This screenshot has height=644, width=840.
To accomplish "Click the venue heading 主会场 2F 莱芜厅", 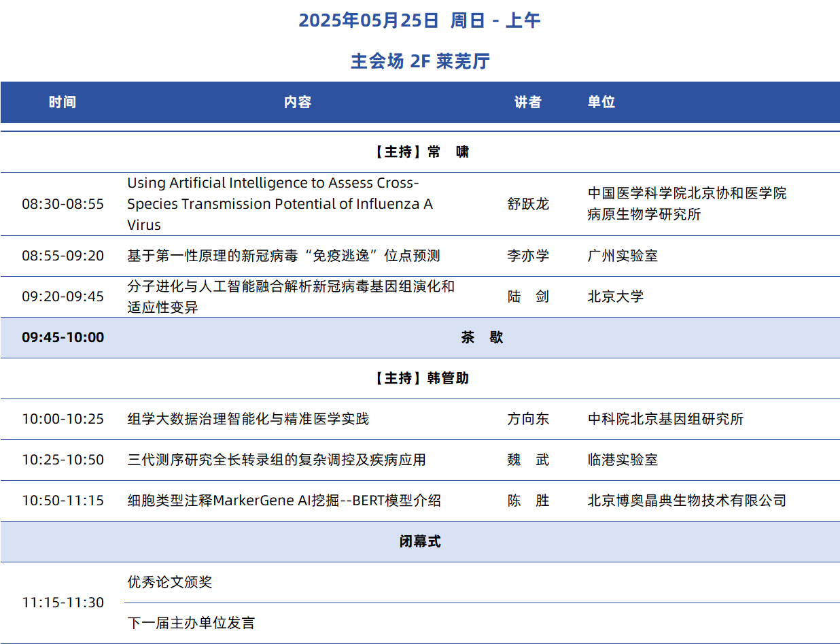I will (x=420, y=61).
